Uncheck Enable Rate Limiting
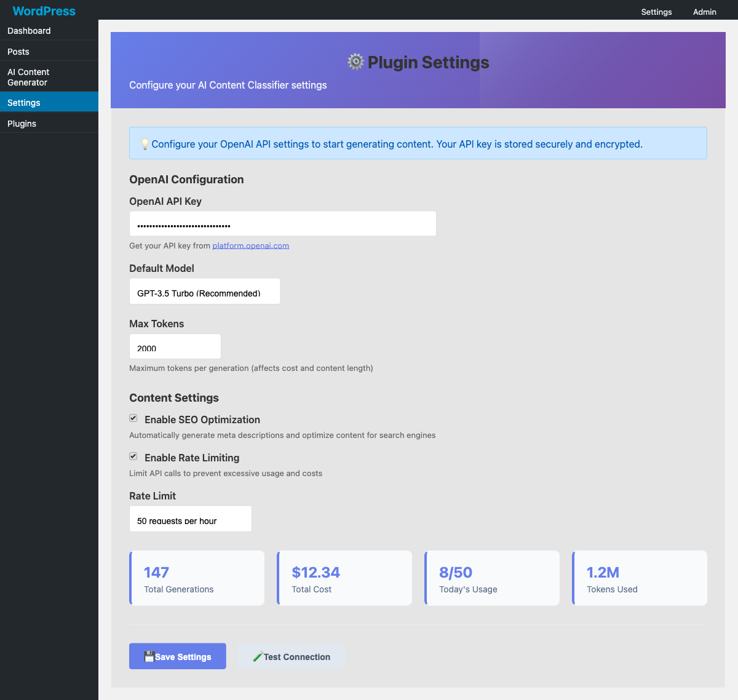This screenshot has width=738, height=700. tap(133, 456)
